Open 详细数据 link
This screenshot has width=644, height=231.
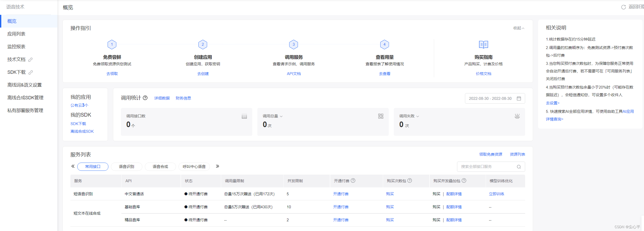tap(162, 98)
